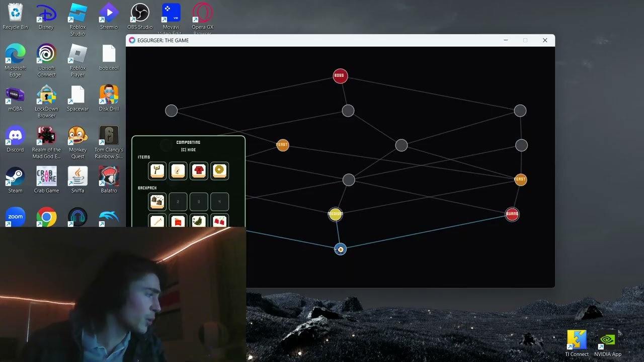Pick the FEAST node beside the Composting panel
Screen dimensions: 644x362
tap(283, 145)
